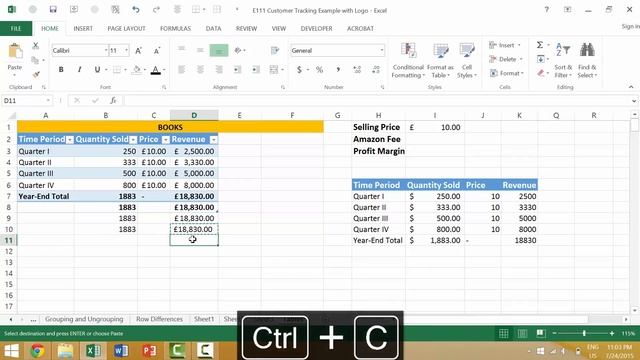Expand the formula bar
The image size is (640, 360).
[x=633, y=100]
